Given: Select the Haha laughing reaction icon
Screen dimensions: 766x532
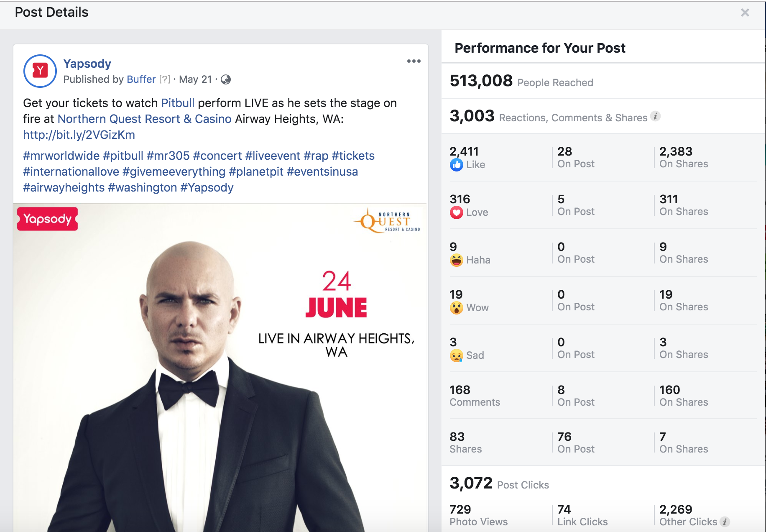Looking at the screenshot, I should pyautogui.click(x=457, y=260).
